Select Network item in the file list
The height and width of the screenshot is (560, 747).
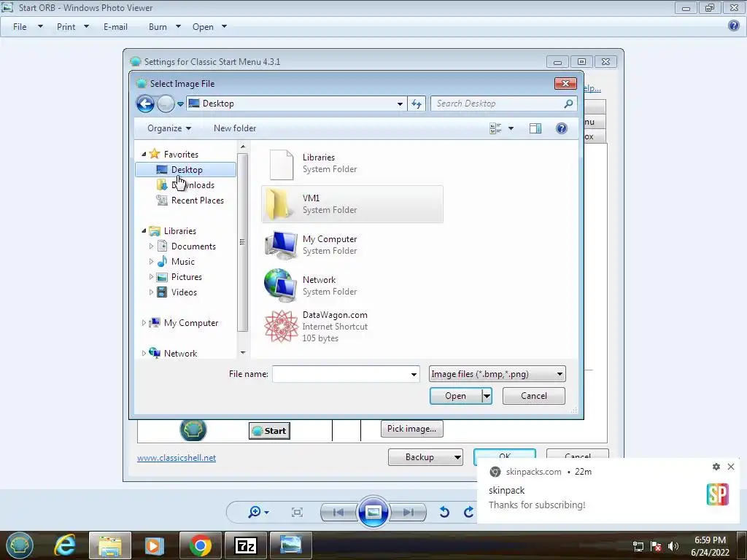(352, 285)
